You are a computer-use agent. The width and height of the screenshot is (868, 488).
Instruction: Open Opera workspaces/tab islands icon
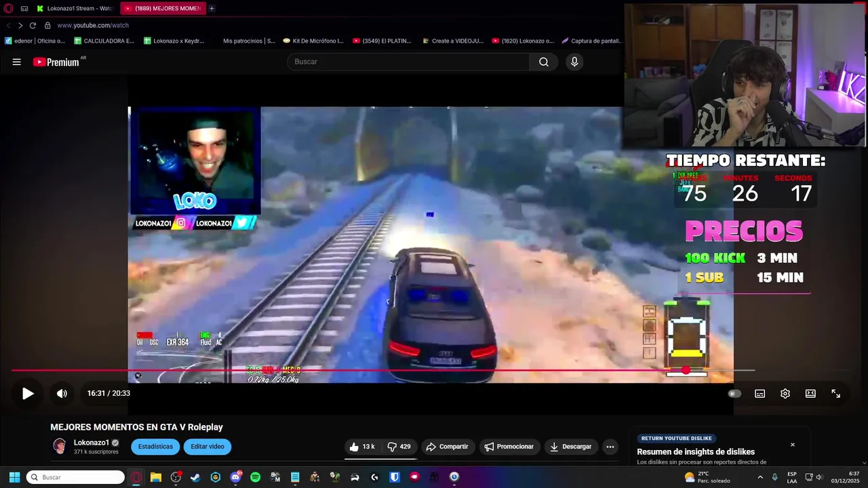pos(24,8)
